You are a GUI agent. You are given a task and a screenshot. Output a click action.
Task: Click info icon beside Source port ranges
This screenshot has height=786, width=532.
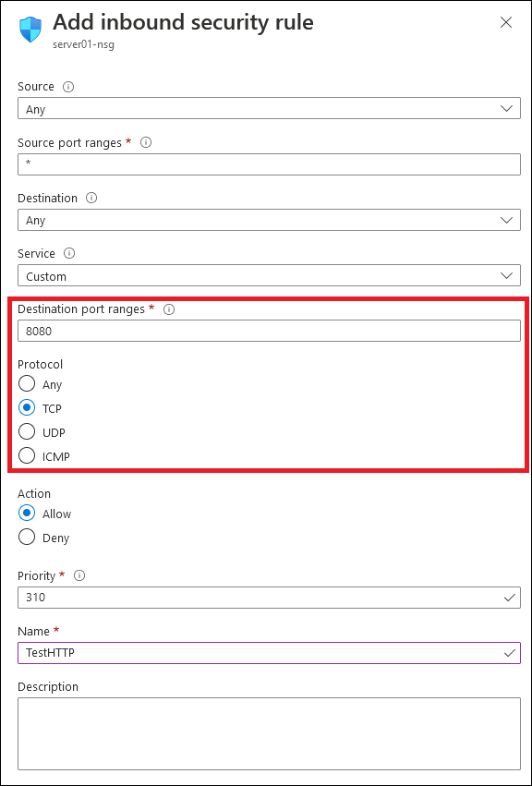(x=146, y=142)
